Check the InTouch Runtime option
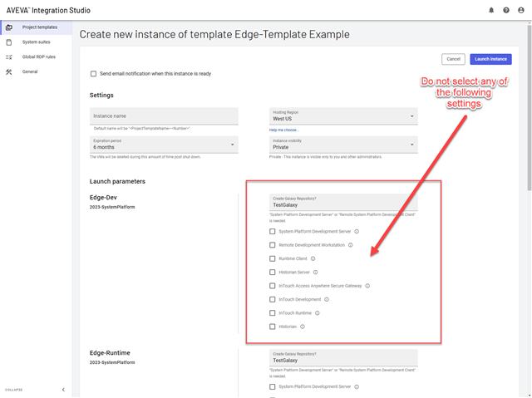The height and width of the screenshot is (398, 532). click(272, 313)
